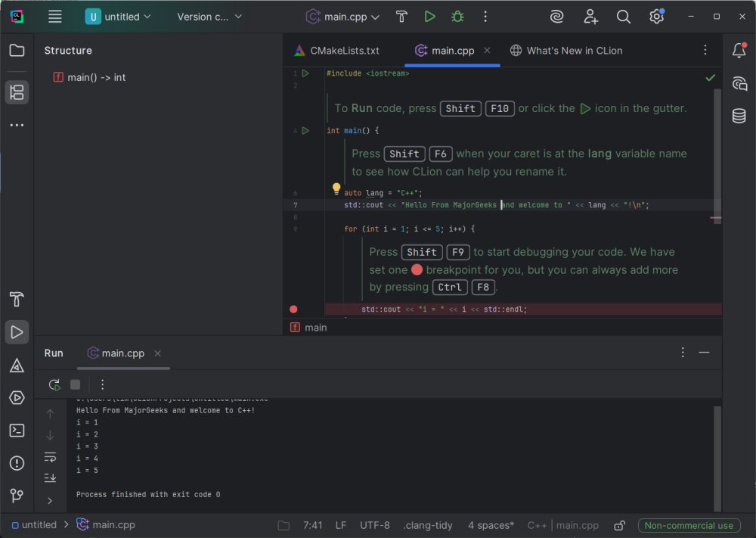The image size is (756, 538).
Task: Click the Build hammer icon in toolbar
Action: (x=401, y=17)
